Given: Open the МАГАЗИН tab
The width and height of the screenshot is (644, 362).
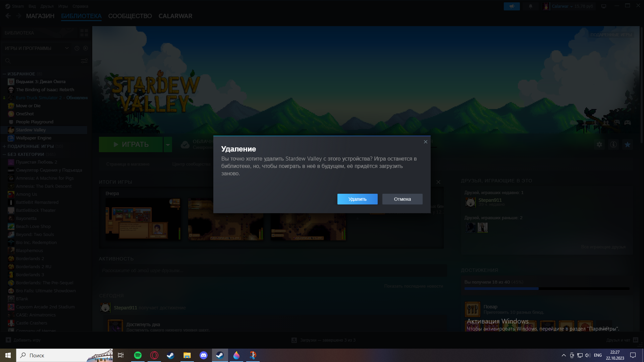Looking at the screenshot, I should tap(40, 16).
